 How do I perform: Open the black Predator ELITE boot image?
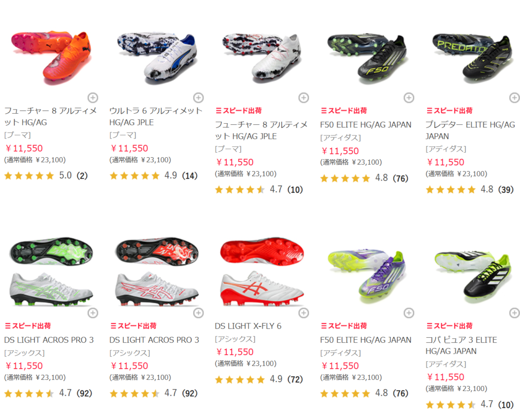click(473, 58)
